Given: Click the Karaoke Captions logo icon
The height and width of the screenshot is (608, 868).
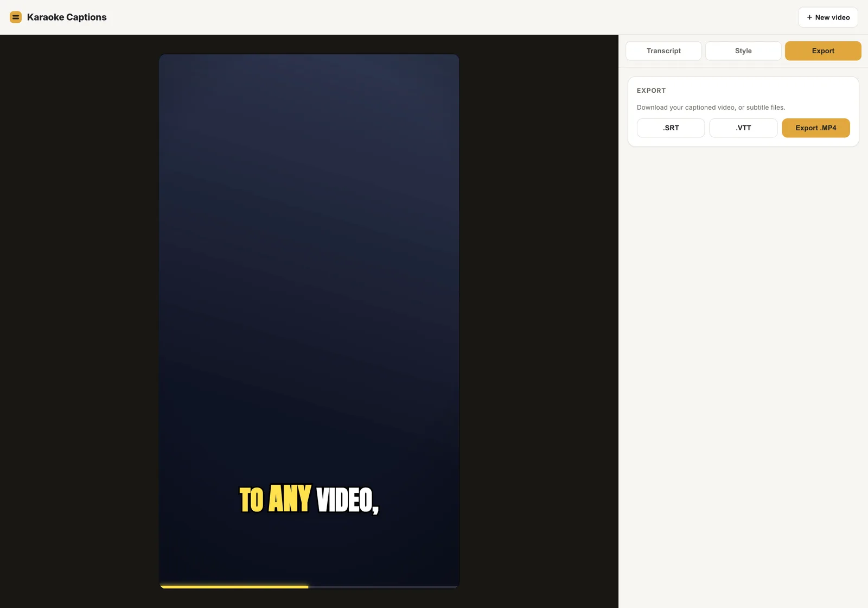Looking at the screenshot, I should point(16,17).
